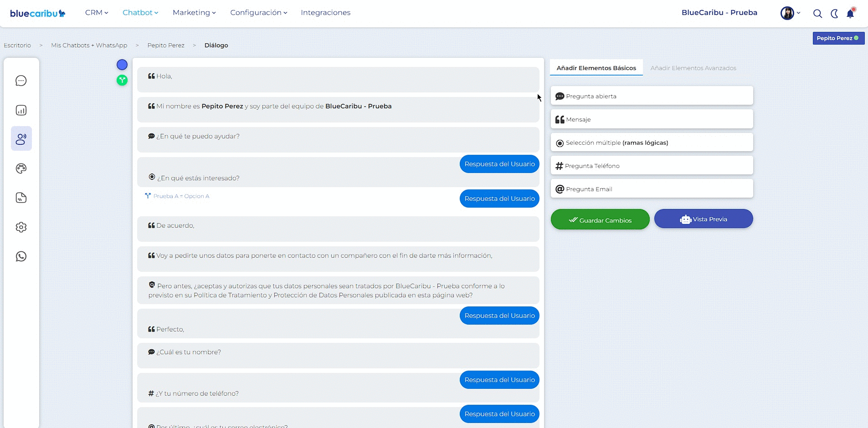Viewport: 868px width, 428px height.
Task: Open the code file sidebar icon
Action: (21, 198)
